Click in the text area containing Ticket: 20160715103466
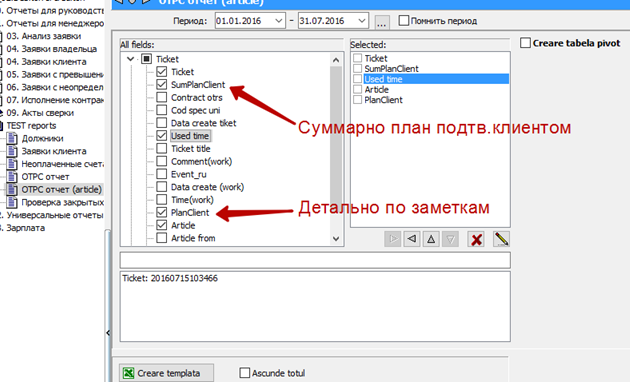630x383 pixels. coord(315,306)
